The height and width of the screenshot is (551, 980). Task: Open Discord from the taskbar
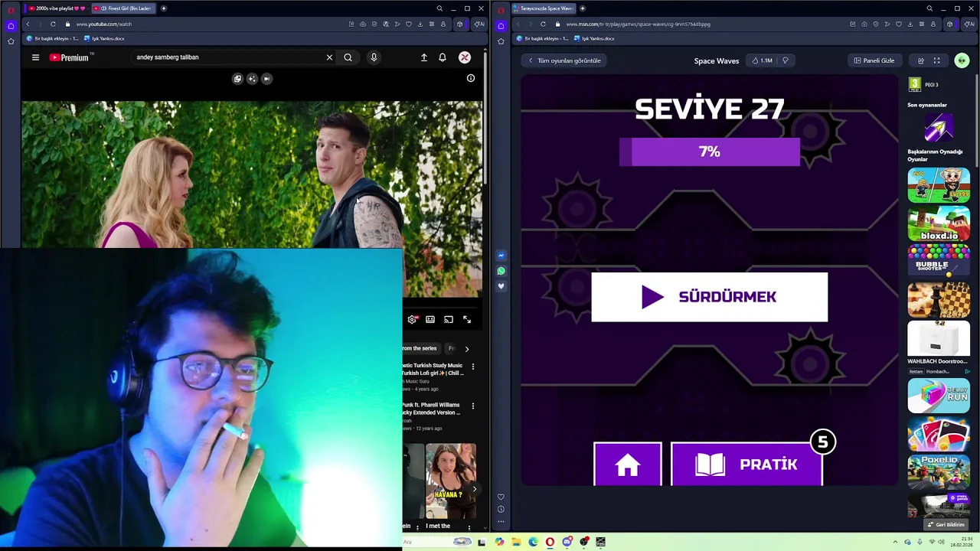567,542
